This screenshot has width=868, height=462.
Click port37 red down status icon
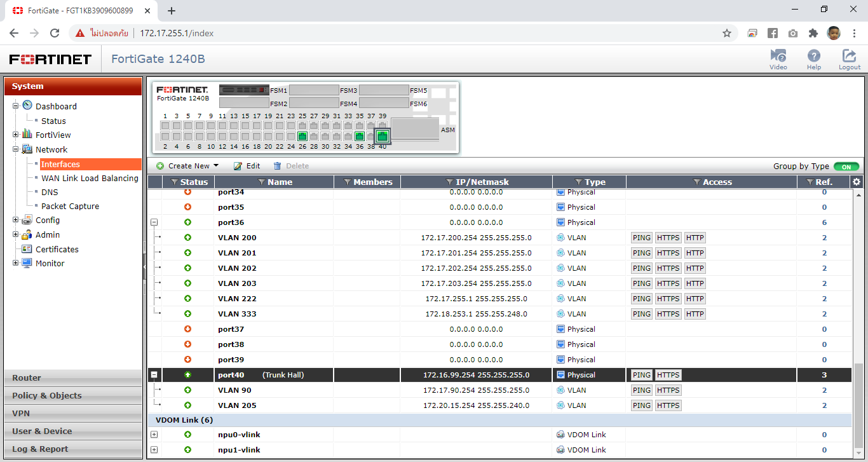pyautogui.click(x=187, y=329)
